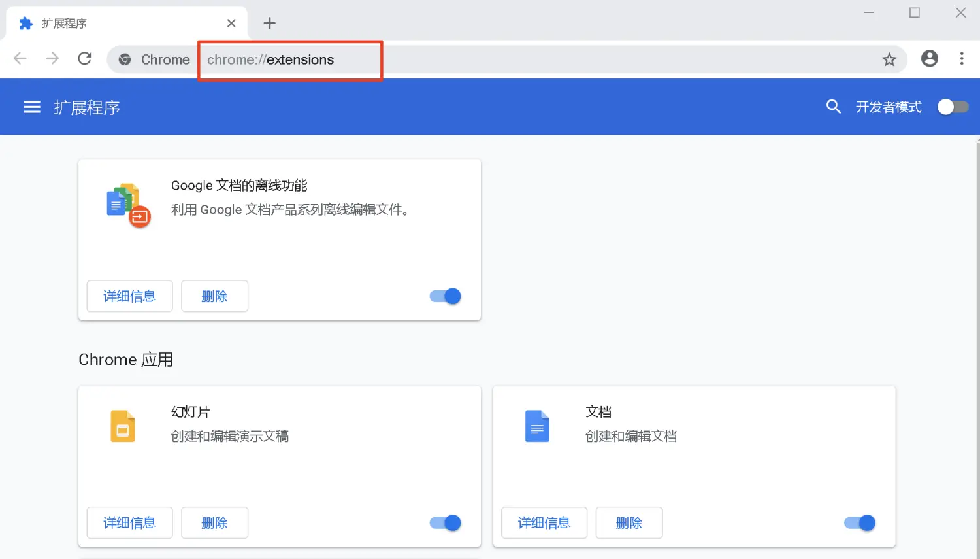
Task: Click the search extensions magnifier icon
Action: (833, 107)
